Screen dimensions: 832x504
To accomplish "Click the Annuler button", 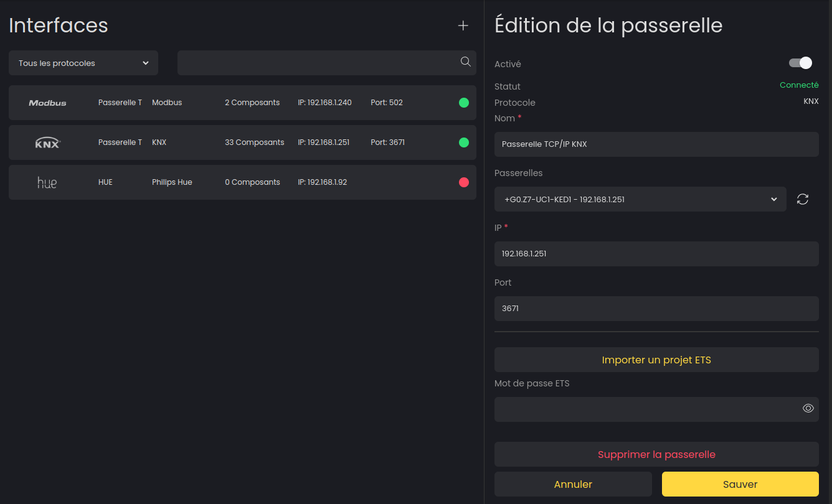I will 573,484.
